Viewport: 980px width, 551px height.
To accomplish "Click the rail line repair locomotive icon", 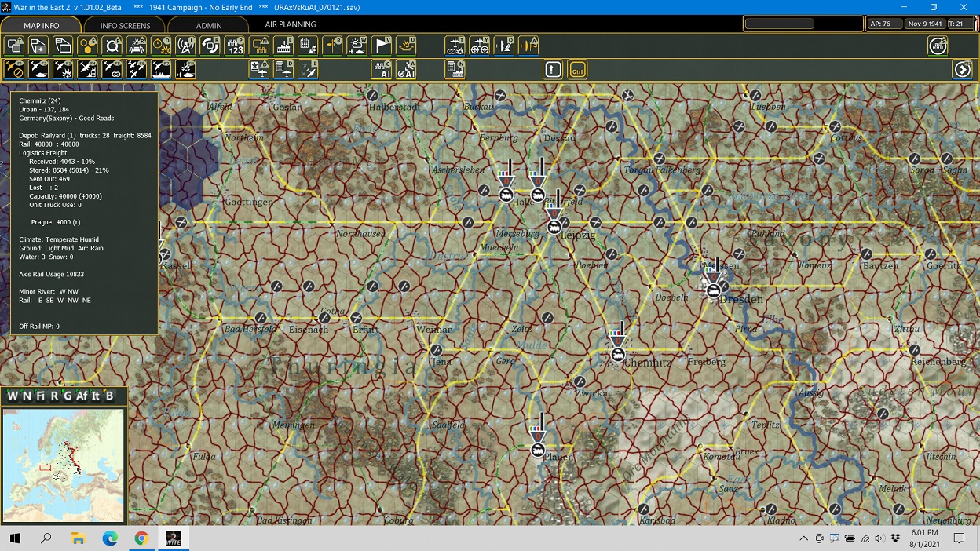I will click(x=137, y=45).
